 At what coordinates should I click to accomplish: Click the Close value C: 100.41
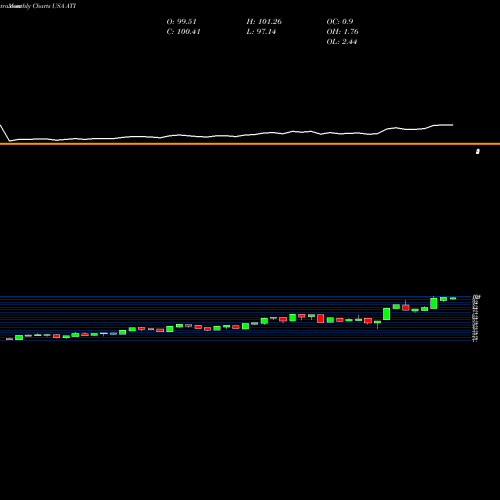[x=183, y=32]
